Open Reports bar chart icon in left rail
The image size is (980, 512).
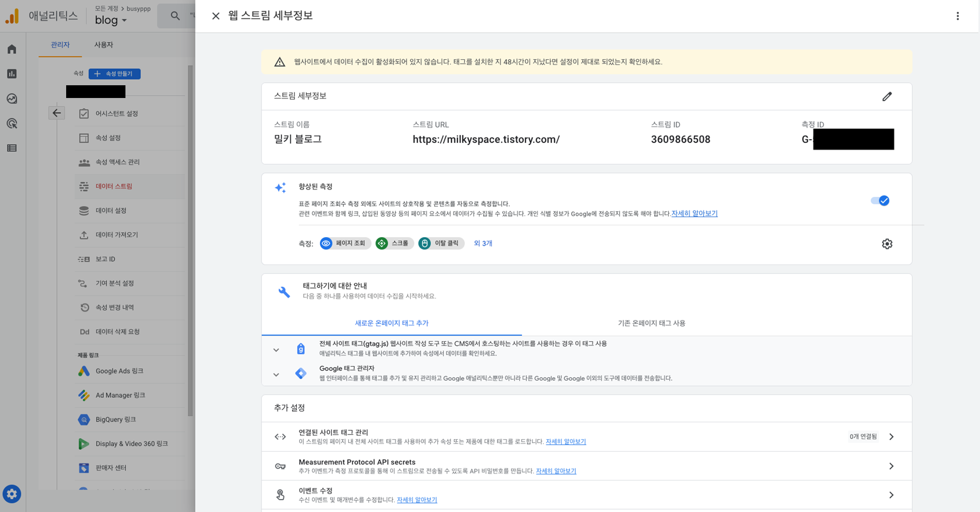click(x=12, y=73)
